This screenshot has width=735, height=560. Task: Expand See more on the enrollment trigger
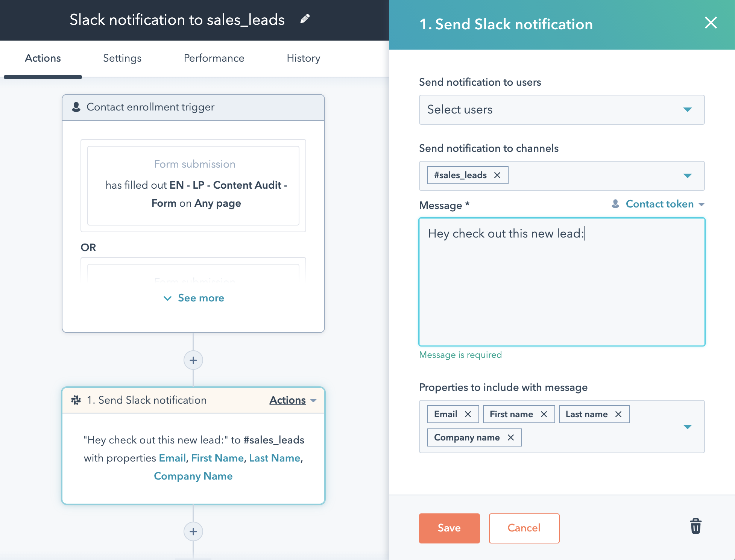(x=193, y=298)
